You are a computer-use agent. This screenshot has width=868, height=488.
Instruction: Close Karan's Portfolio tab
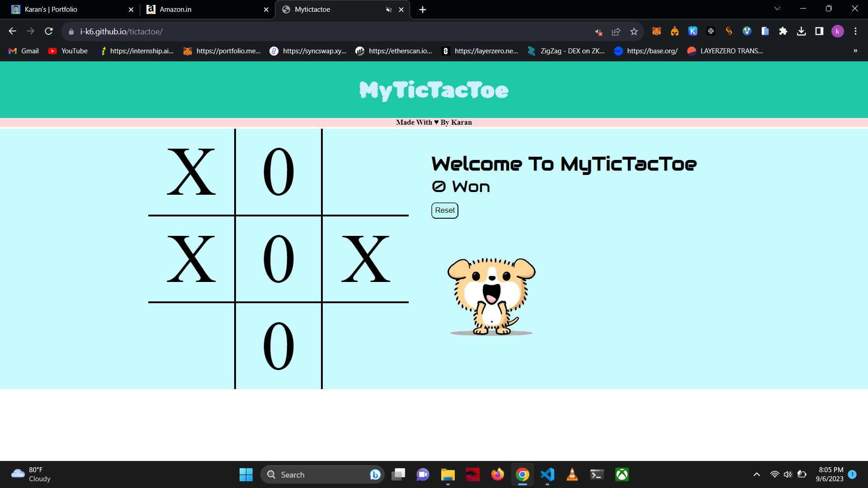(131, 9)
